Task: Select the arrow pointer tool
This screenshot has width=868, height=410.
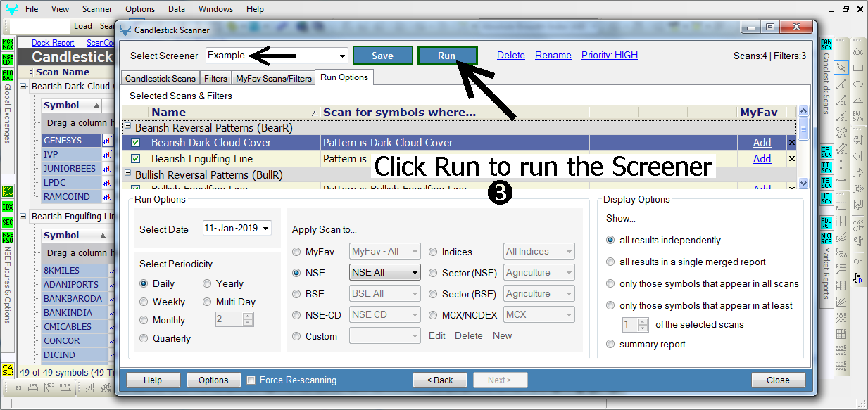Action: pos(841,68)
